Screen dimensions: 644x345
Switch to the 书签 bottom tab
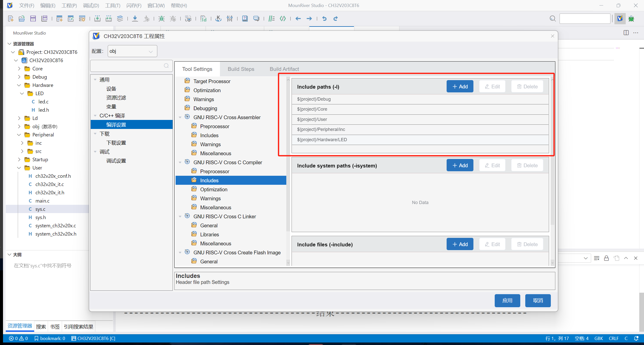click(x=55, y=326)
